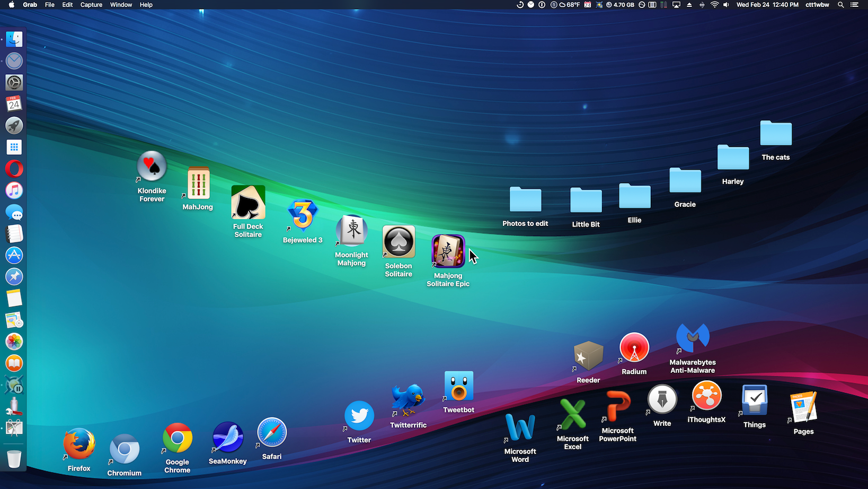This screenshot has width=868, height=489.
Task: Click the Time Machine menu bar icon
Action: [520, 5]
